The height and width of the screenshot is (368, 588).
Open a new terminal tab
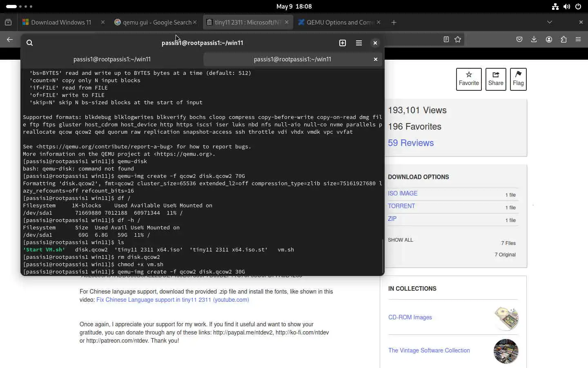[x=343, y=43]
